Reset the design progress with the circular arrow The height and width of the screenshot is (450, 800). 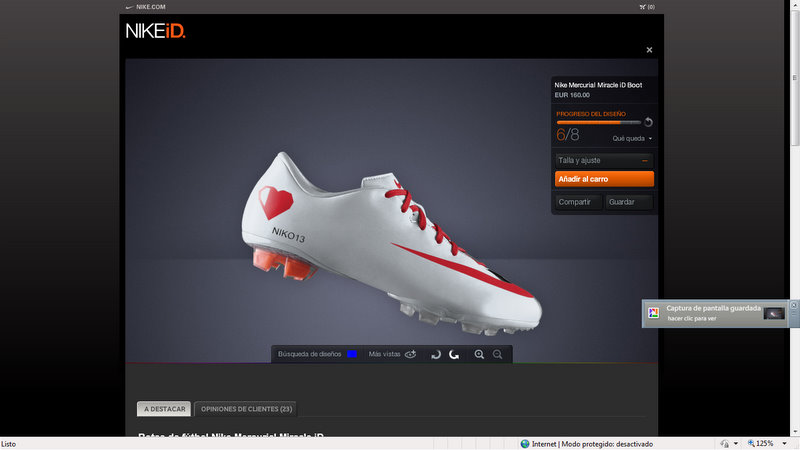(x=648, y=122)
